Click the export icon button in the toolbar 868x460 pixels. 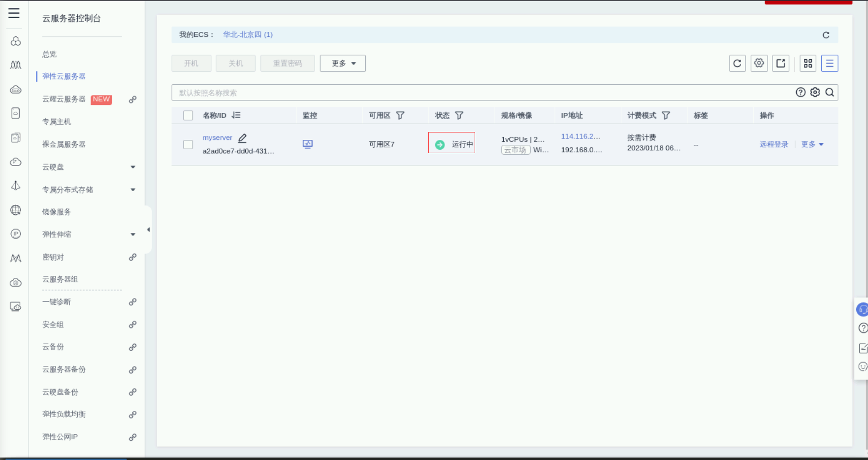point(781,64)
